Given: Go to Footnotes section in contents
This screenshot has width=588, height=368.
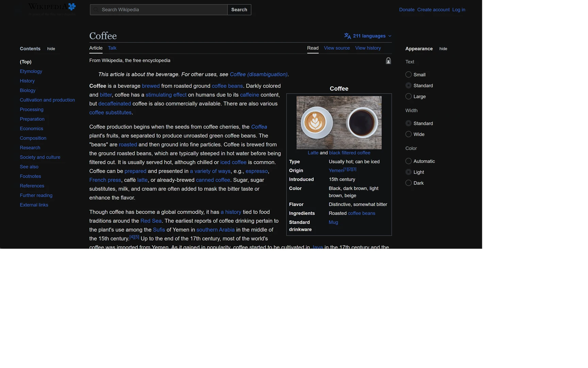Looking at the screenshot, I should point(30,176).
